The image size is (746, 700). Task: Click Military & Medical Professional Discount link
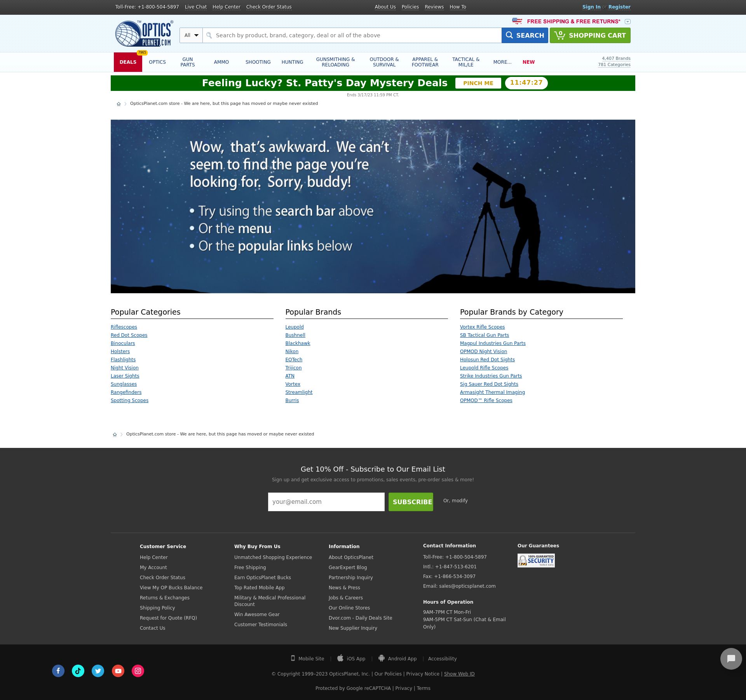[x=270, y=601]
